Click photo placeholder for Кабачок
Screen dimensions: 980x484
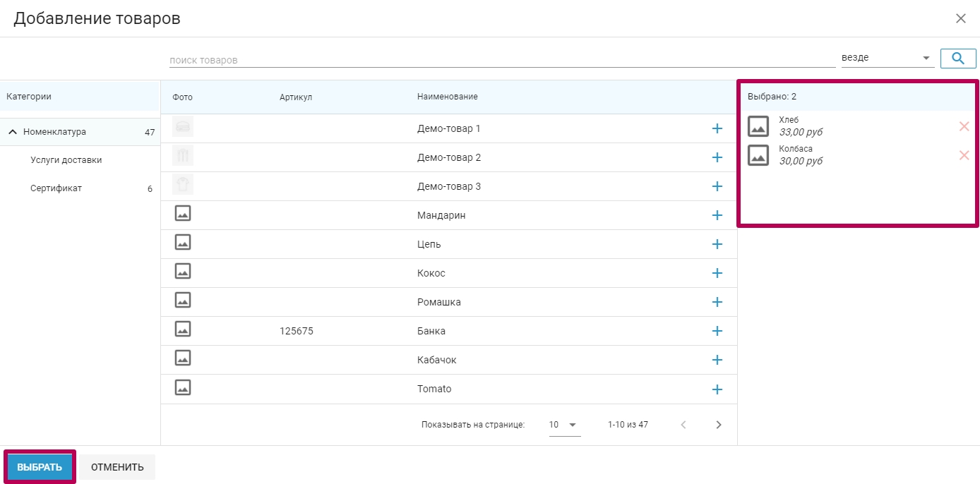[183, 358]
